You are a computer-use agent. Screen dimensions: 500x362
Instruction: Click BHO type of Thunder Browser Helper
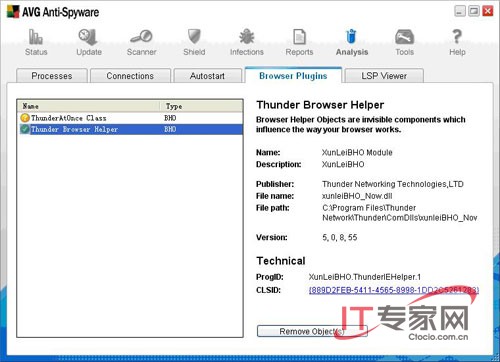pyautogui.click(x=170, y=129)
